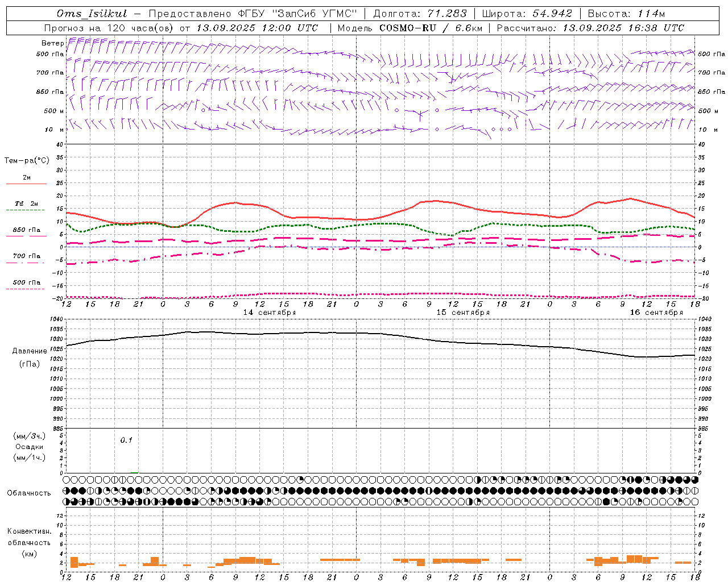Click the computed timestamp 13.09.2025 16:38 UTC
The width and height of the screenshot is (728, 582).
[x=623, y=28]
